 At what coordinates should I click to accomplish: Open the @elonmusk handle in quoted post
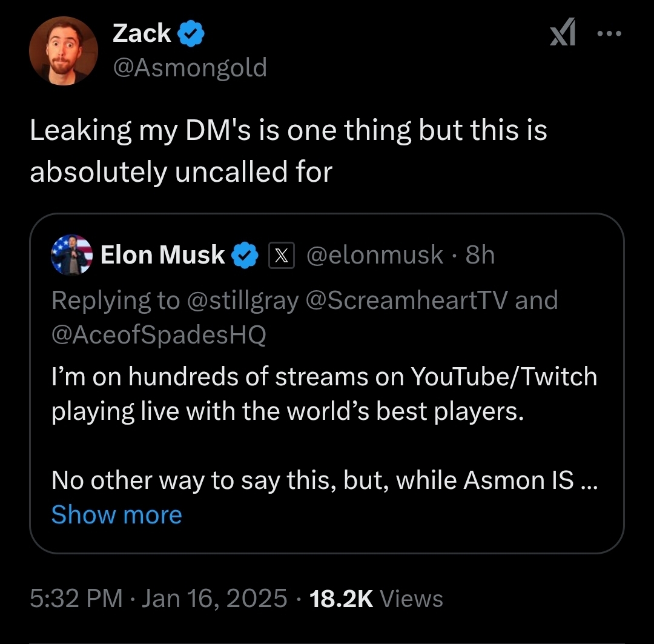coord(375,255)
